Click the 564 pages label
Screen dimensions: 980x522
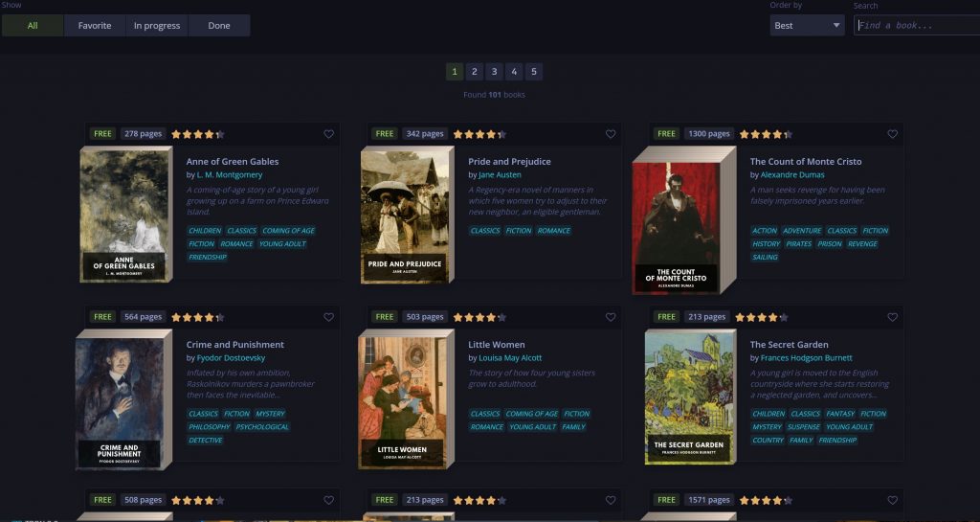click(144, 317)
